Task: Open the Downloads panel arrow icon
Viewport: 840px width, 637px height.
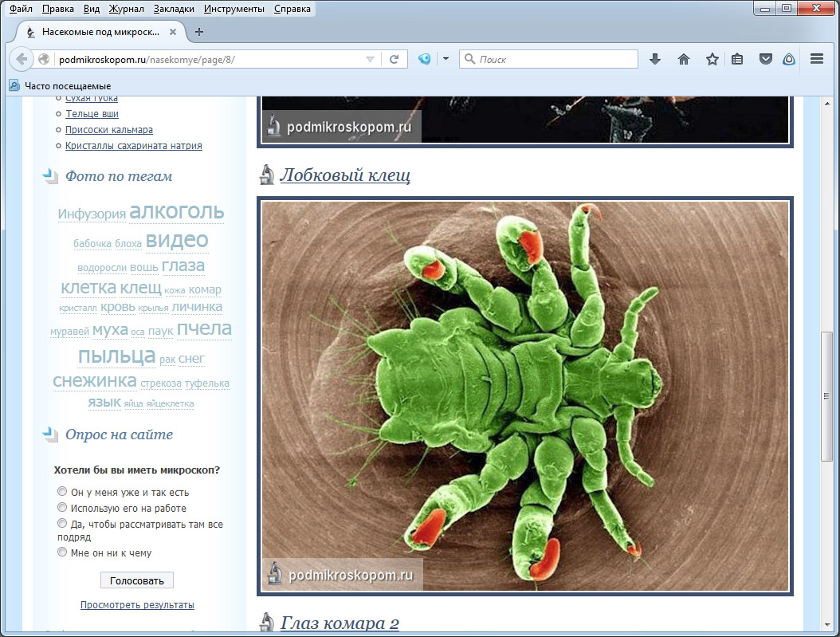Action: point(655,59)
